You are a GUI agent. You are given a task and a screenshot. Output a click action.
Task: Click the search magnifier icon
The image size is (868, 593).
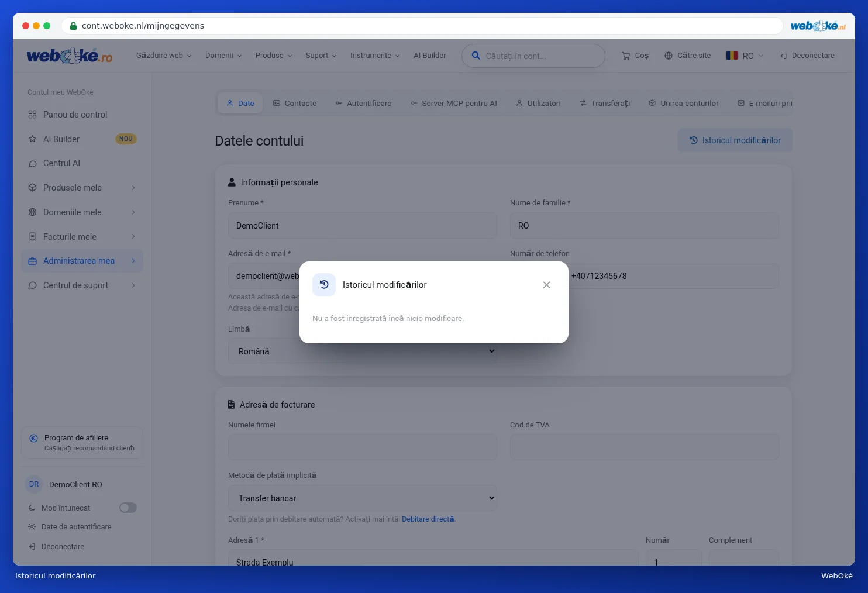click(476, 56)
